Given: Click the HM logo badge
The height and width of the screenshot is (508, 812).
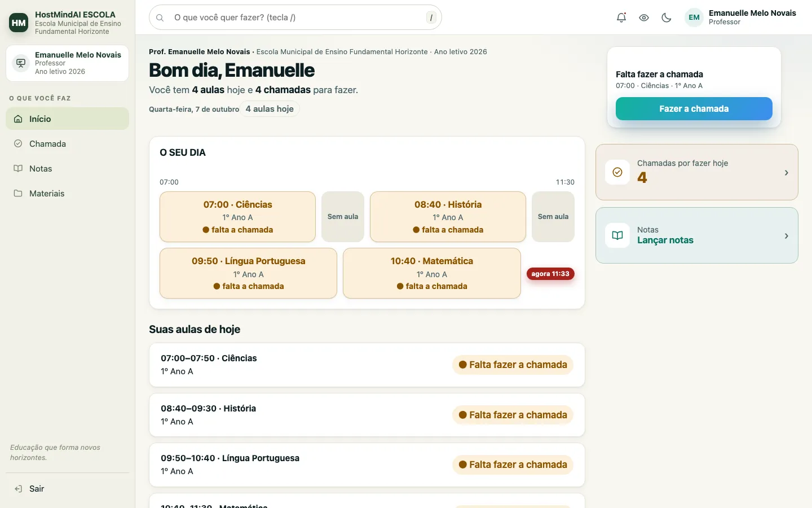Looking at the screenshot, I should click(19, 23).
